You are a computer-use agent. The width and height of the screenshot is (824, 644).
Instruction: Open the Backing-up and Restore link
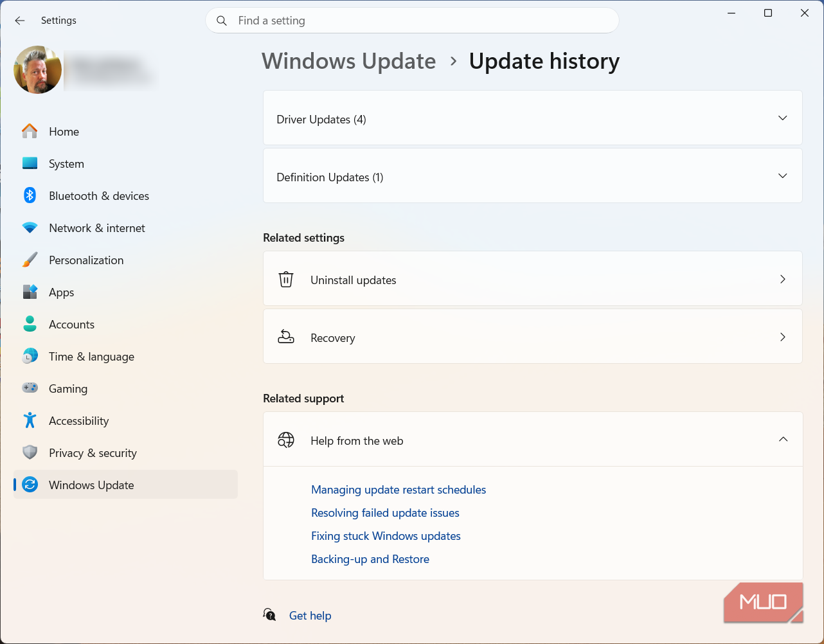pyautogui.click(x=370, y=559)
